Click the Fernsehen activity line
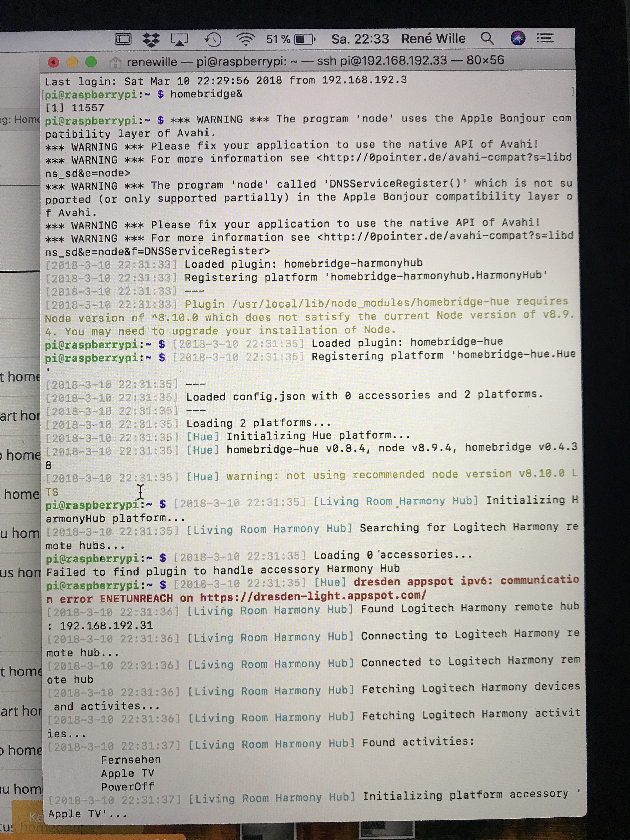The height and width of the screenshot is (840, 630). point(131,760)
